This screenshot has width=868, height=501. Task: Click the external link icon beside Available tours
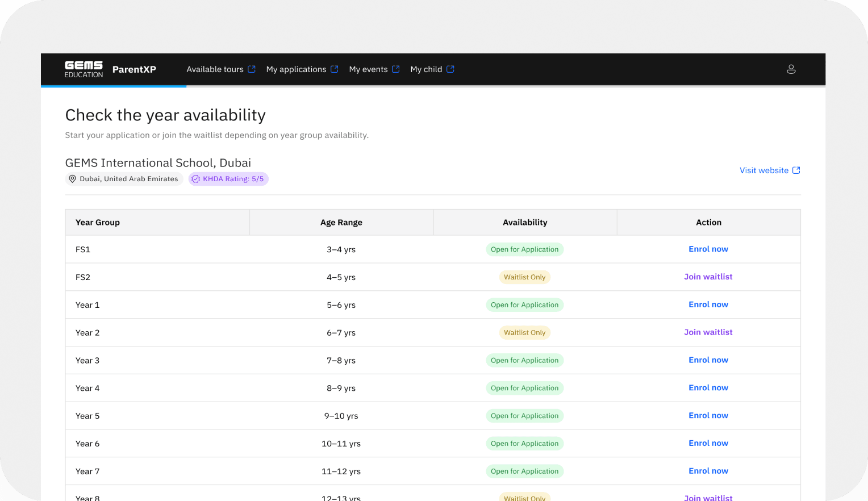[x=252, y=69]
